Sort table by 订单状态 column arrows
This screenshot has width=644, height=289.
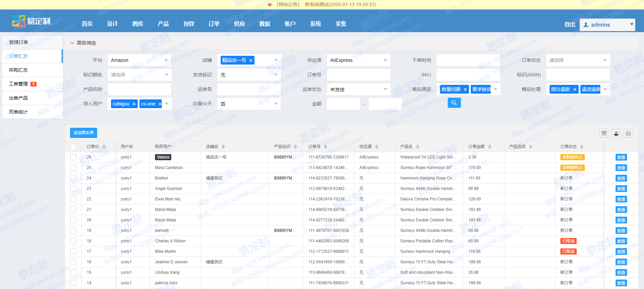tap(582, 147)
